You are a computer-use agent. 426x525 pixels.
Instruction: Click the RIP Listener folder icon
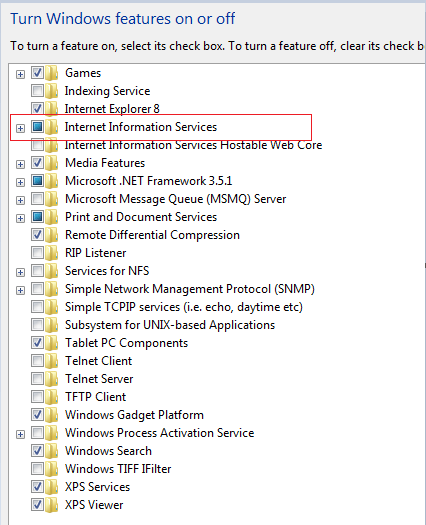click(x=52, y=253)
